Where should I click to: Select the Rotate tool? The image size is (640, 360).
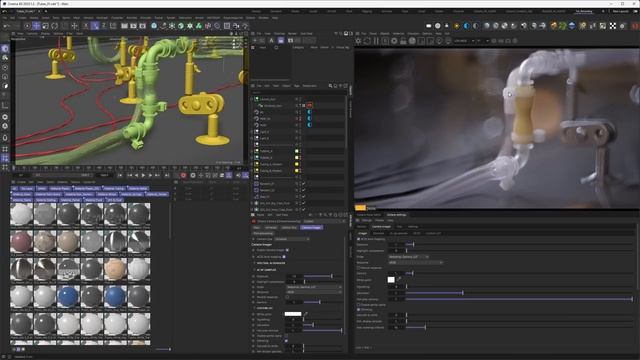pyautogui.click(x=55, y=26)
